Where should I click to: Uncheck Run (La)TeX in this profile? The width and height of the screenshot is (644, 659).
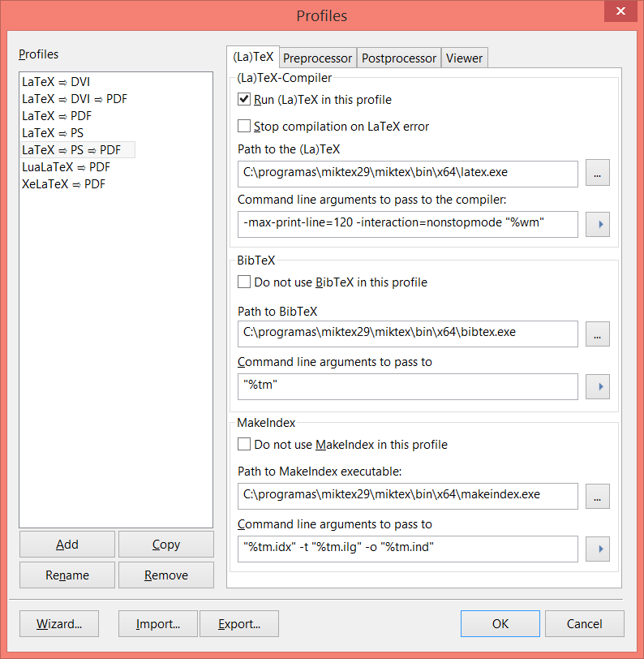point(244,99)
